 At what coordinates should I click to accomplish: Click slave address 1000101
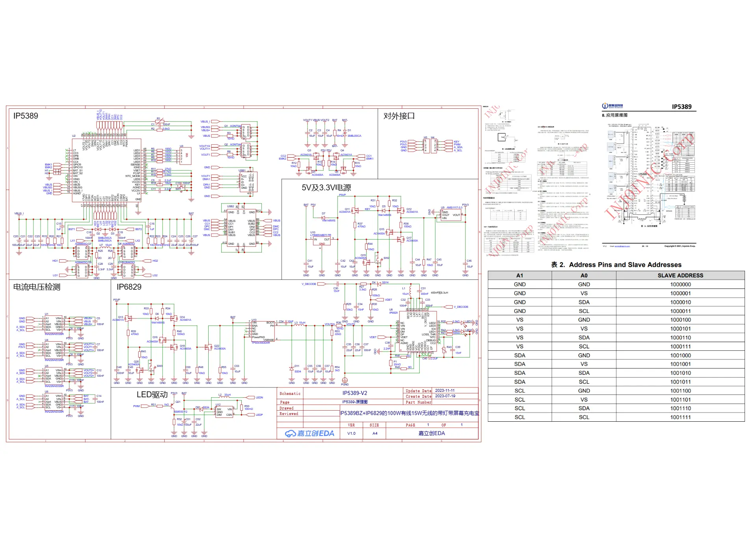(680, 329)
